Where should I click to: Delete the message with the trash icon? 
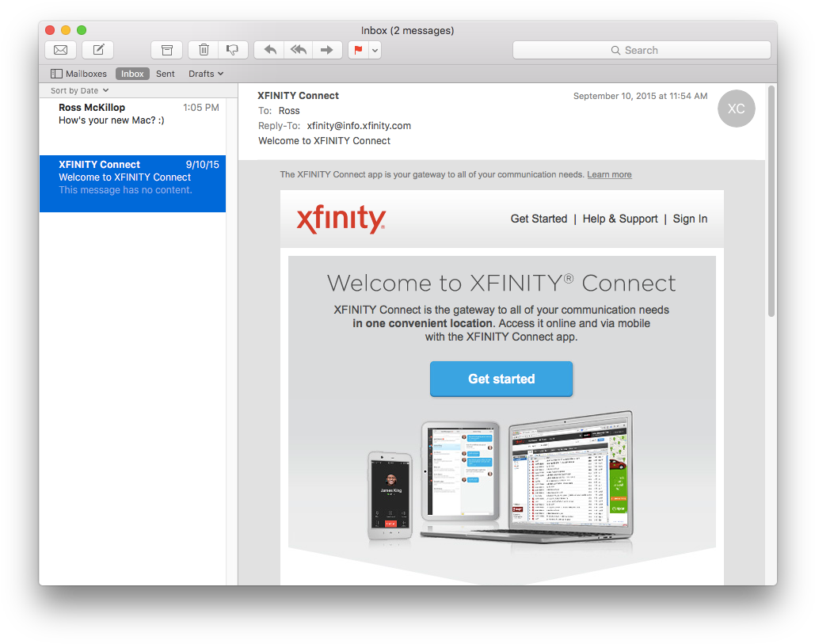pyautogui.click(x=203, y=49)
